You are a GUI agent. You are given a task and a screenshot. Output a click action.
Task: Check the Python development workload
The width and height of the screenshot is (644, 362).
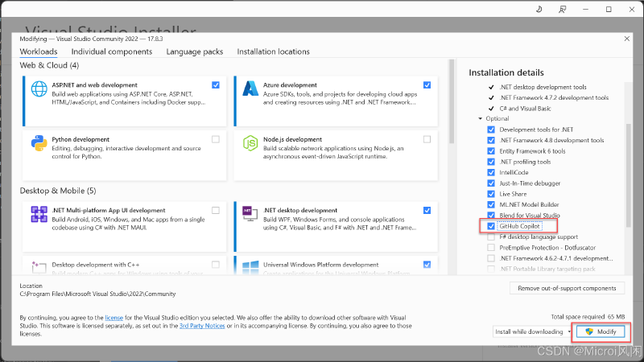[216, 139]
